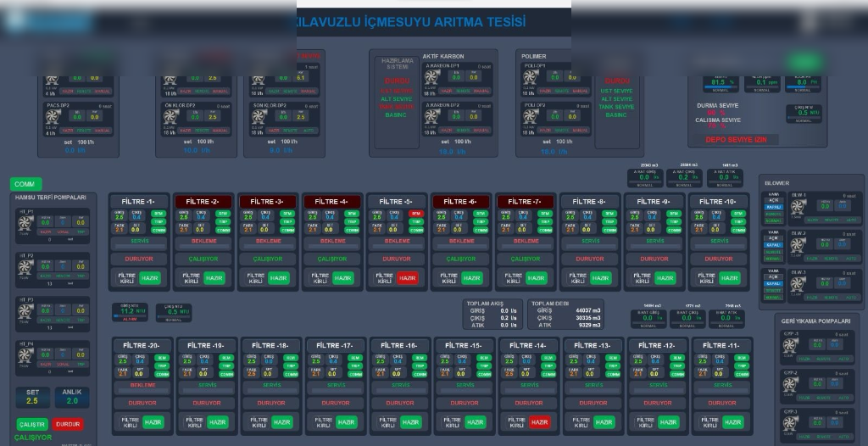Select the SON KLOR.DP2 pump icon
Screen dimensions: 868x446
pos(259,116)
